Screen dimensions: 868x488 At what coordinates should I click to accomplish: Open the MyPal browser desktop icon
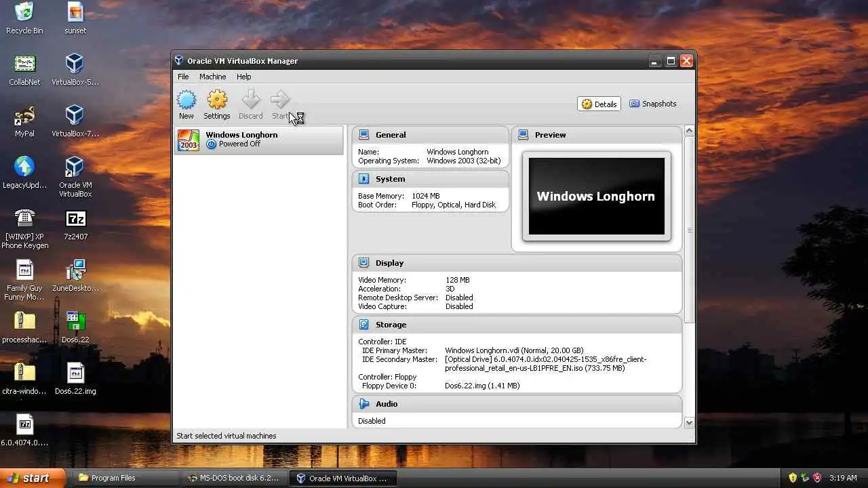(24, 115)
